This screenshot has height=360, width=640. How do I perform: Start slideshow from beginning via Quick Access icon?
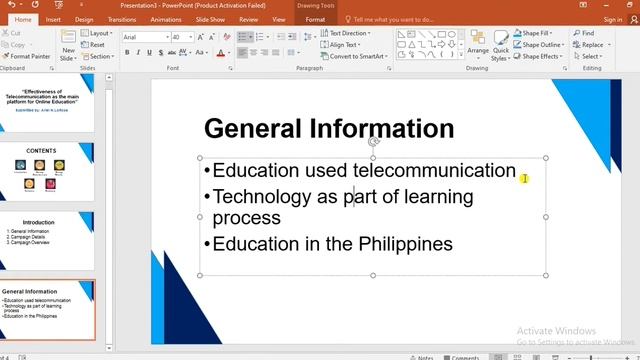tap(59, 5)
